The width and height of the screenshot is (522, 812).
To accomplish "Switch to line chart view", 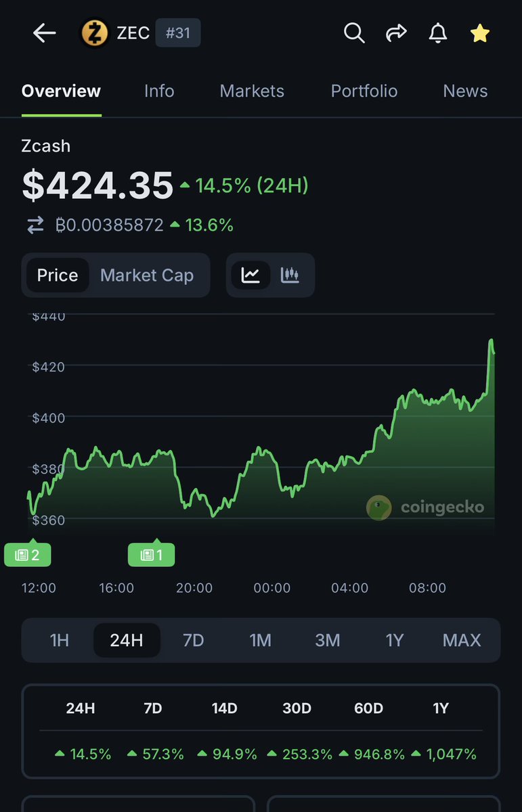I will click(251, 275).
